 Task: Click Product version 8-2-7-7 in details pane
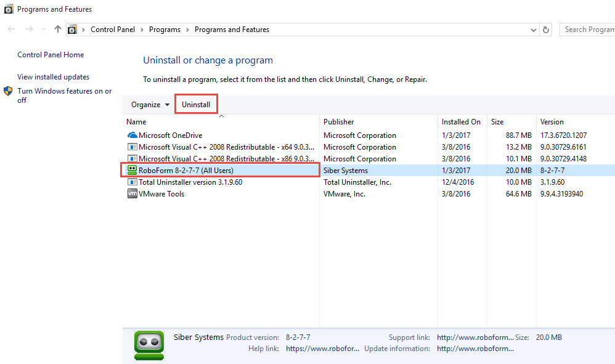tap(298, 338)
